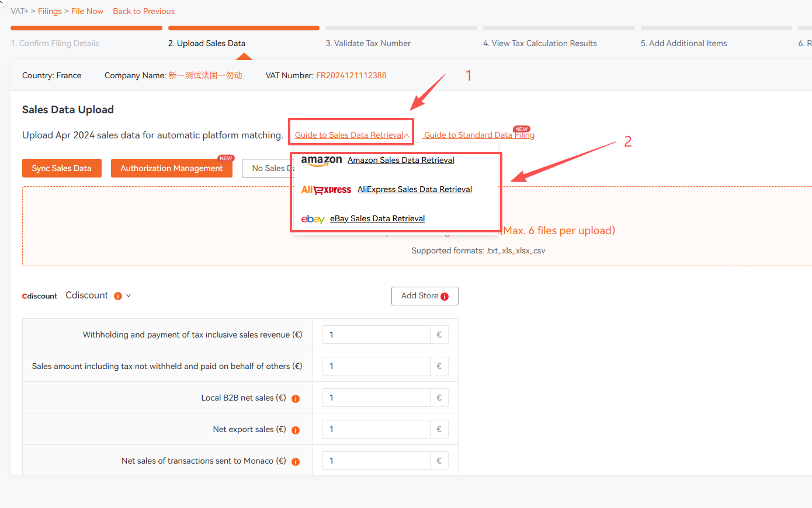
Task: Select step 2 Upload Sales Data
Action: pyautogui.click(x=207, y=43)
